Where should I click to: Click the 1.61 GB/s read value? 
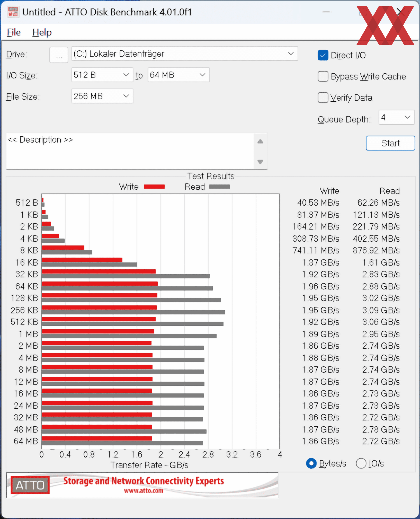(x=381, y=263)
